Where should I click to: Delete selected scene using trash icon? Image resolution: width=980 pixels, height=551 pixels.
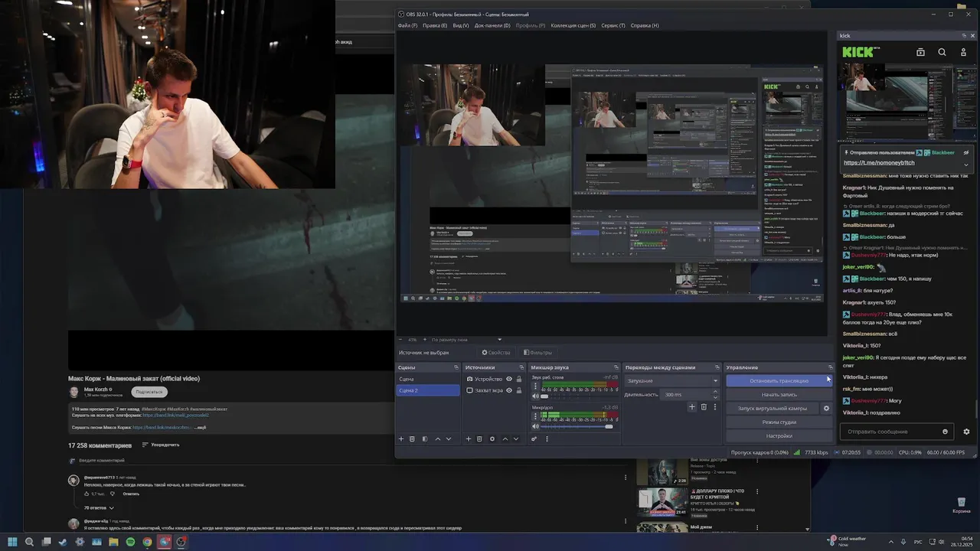(412, 439)
